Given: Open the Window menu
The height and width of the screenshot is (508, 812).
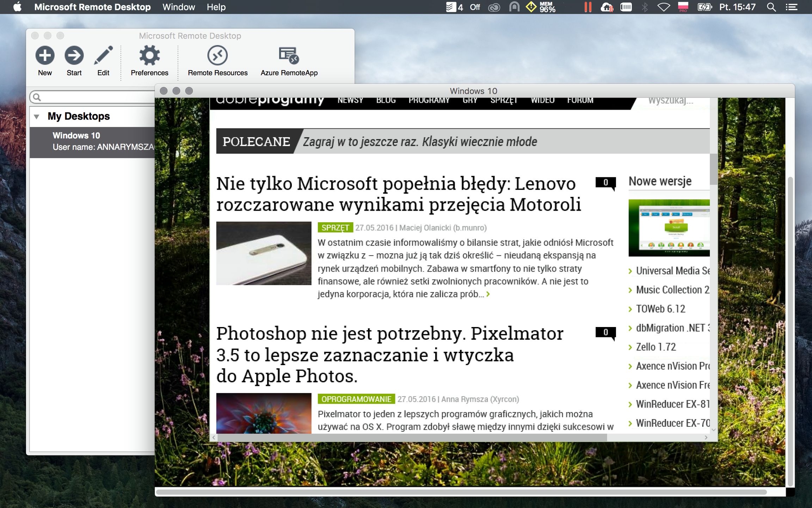Looking at the screenshot, I should pos(179,7).
